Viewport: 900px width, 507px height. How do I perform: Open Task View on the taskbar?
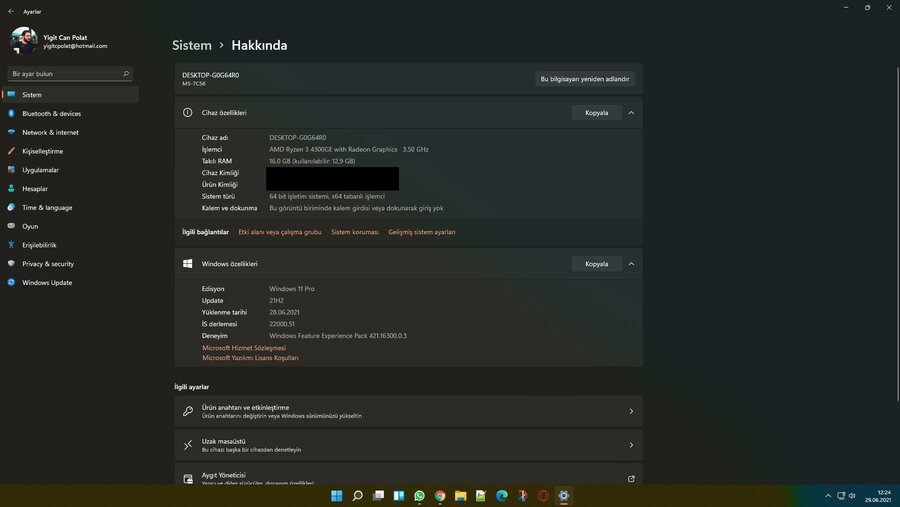pyautogui.click(x=378, y=496)
